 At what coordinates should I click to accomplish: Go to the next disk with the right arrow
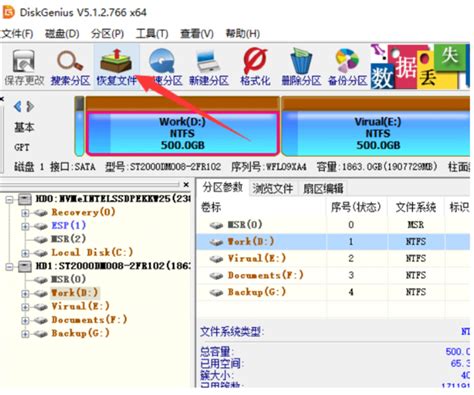coord(30,107)
